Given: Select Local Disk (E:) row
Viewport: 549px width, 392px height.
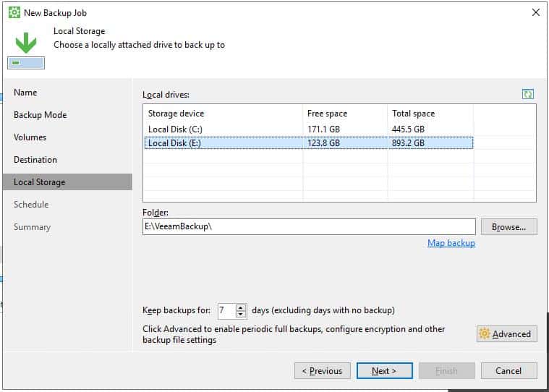Looking at the screenshot, I should (308, 142).
